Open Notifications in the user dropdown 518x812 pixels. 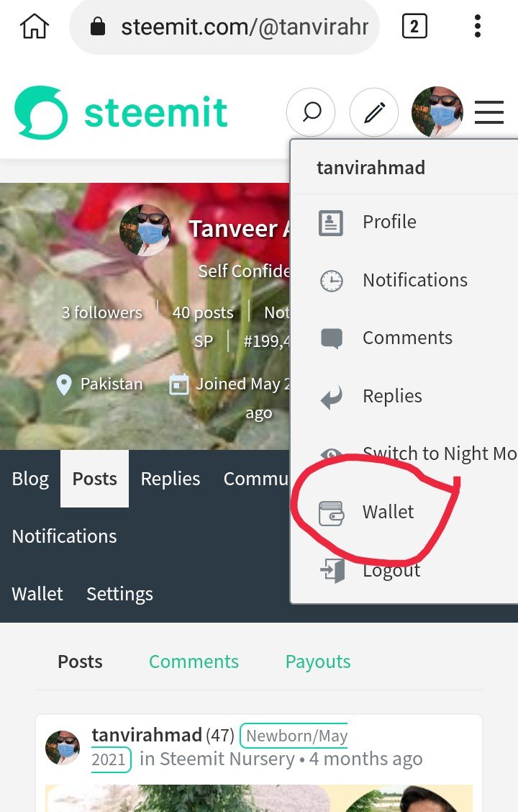coord(415,279)
